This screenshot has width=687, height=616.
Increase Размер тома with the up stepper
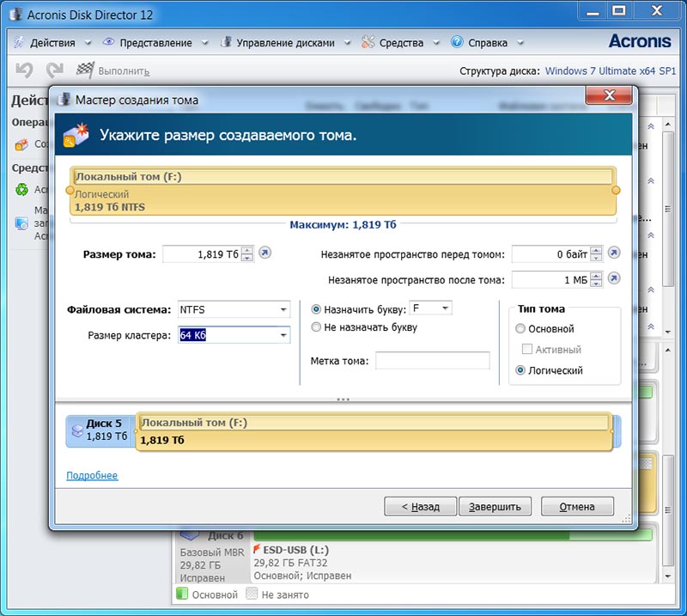(247, 250)
